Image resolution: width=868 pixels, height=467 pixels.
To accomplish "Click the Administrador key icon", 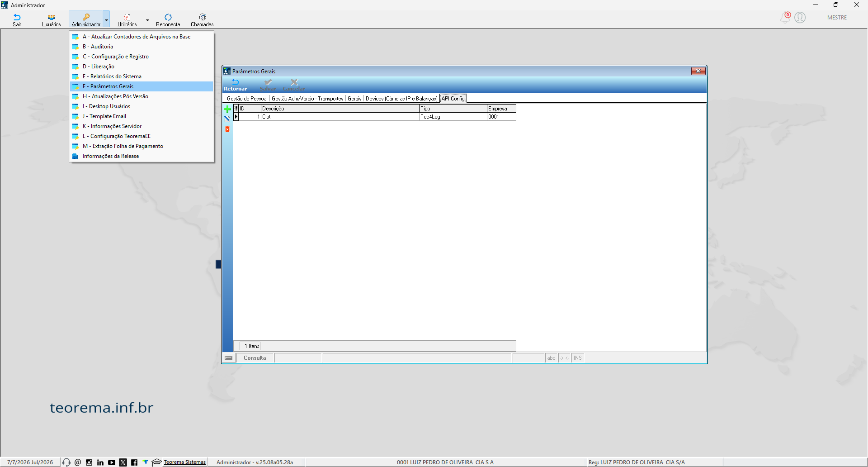I will [x=86, y=20].
